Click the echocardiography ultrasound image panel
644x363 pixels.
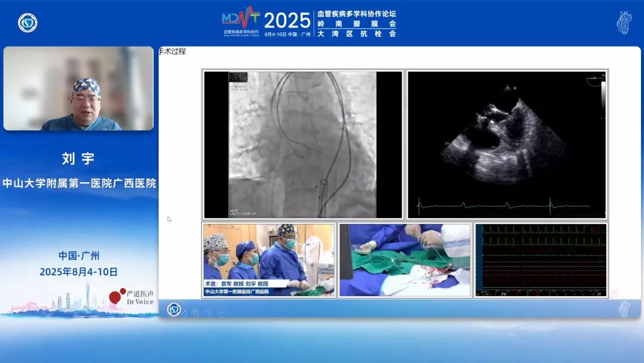506,144
